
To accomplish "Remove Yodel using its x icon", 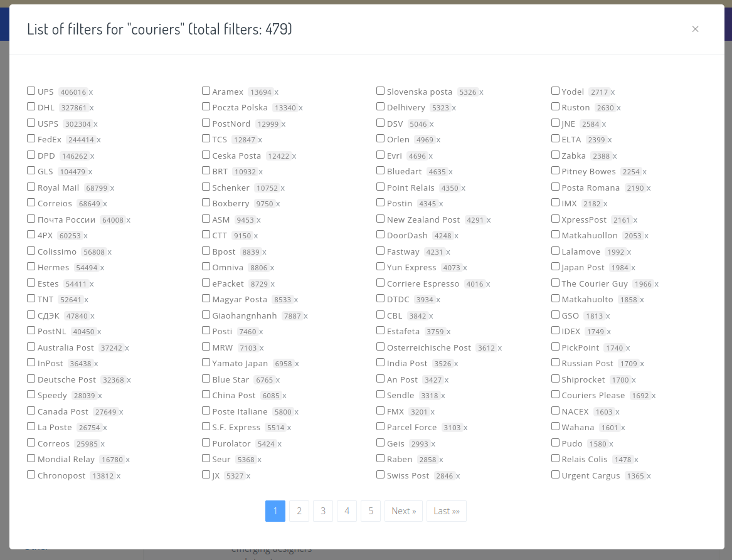I will pos(613,92).
